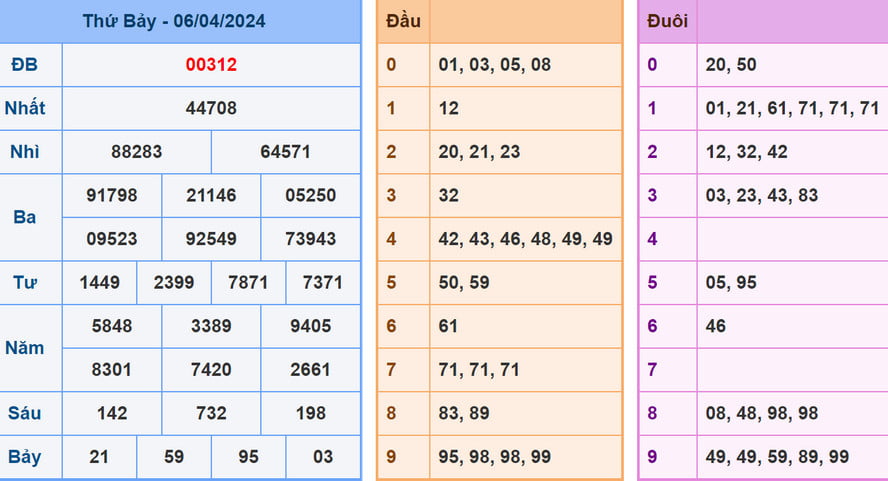This screenshot has width=888, height=481.
Task: Click second prize number 64571
Action: [285, 152]
